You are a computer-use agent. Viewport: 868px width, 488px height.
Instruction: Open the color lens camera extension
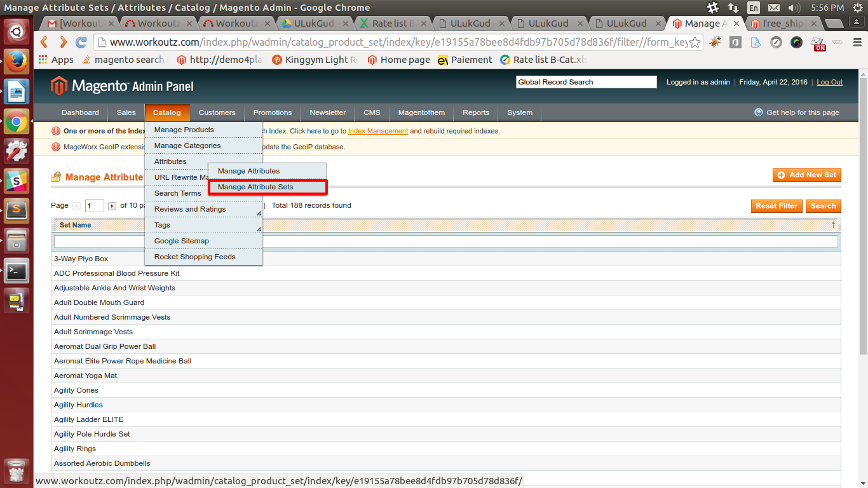point(796,43)
